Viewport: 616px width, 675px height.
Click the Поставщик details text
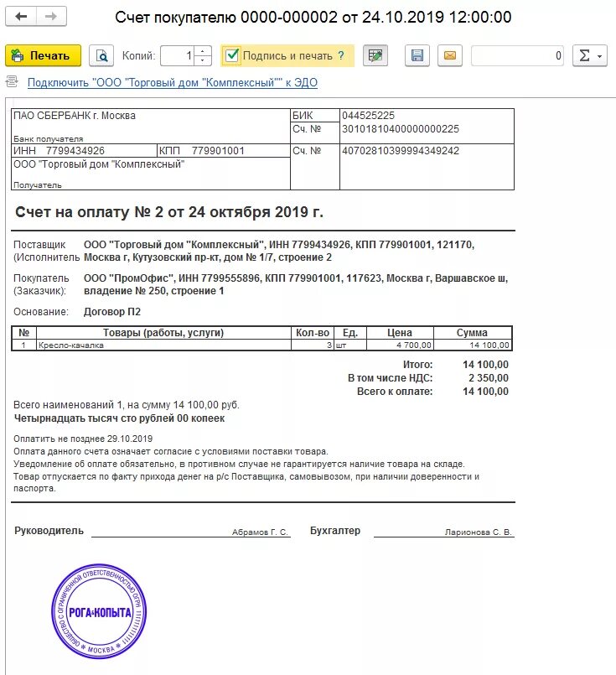279,251
